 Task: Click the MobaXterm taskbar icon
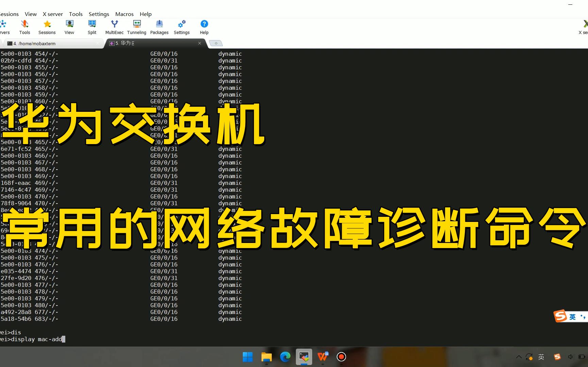click(x=304, y=357)
